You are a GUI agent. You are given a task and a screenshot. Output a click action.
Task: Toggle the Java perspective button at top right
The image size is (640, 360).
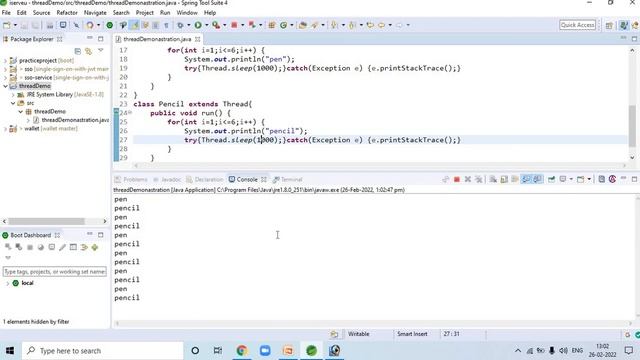pos(623,25)
